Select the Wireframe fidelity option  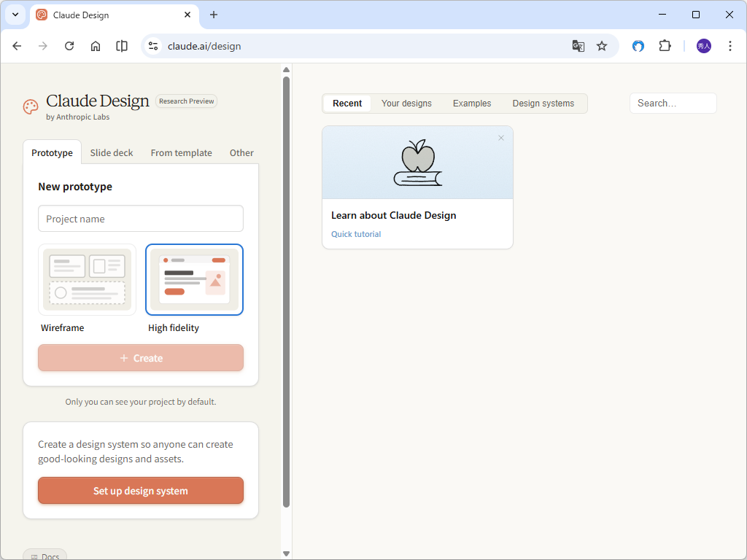click(88, 279)
